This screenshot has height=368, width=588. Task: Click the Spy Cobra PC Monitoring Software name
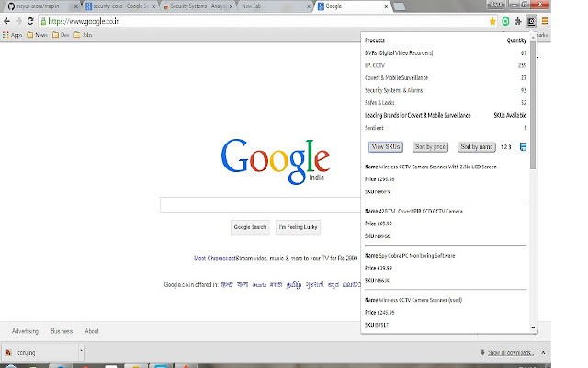pos(416,256)
